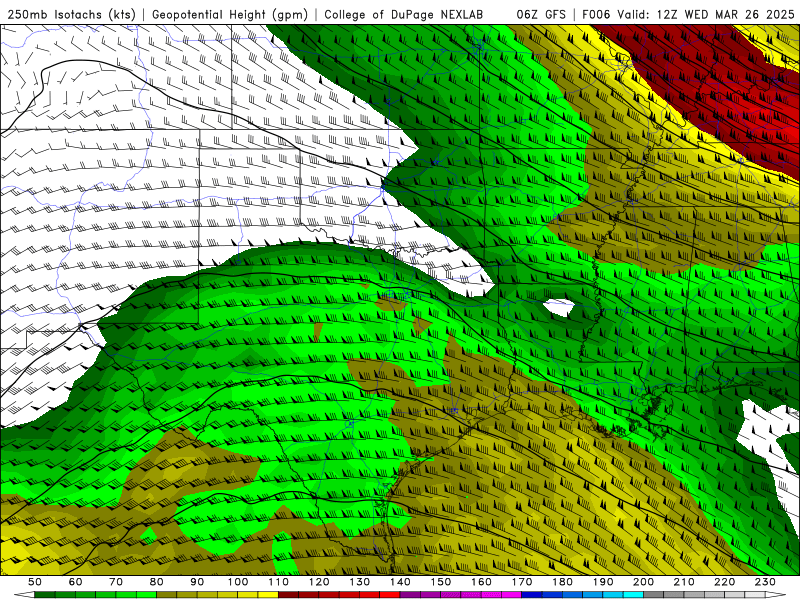Click the 'F006 Valid: 12Z WED MAR 26 2025' text
800x600 pixels.
pos(688,15)
